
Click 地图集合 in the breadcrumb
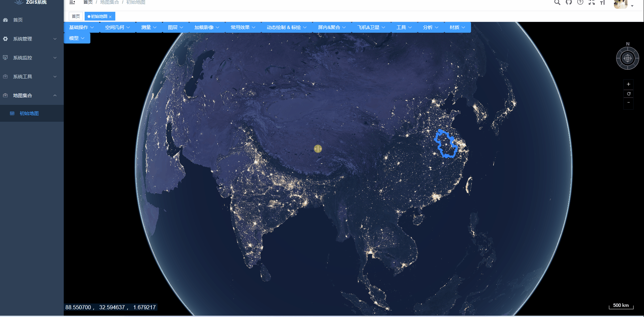(x=110, y=2)
